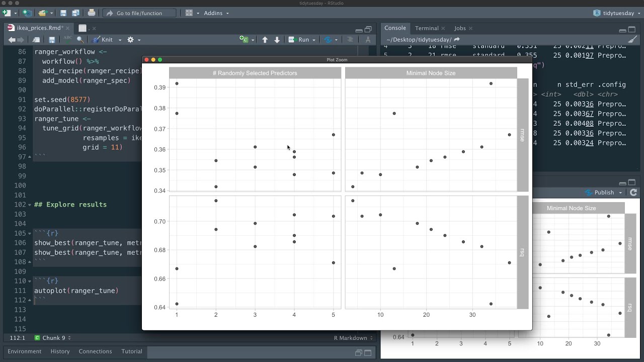Switch to the Console tab
Viewport: 644px width, 362px height.
tap(395, 28)
